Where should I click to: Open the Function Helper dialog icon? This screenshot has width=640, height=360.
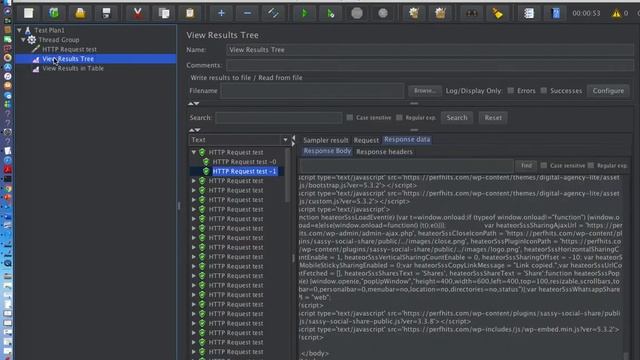coord(529,13)
